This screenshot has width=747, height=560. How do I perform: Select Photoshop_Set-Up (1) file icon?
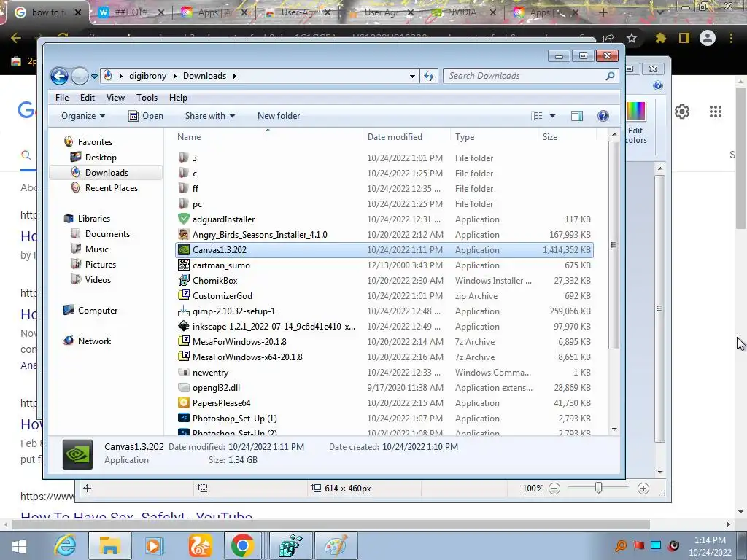click(183, 418)
